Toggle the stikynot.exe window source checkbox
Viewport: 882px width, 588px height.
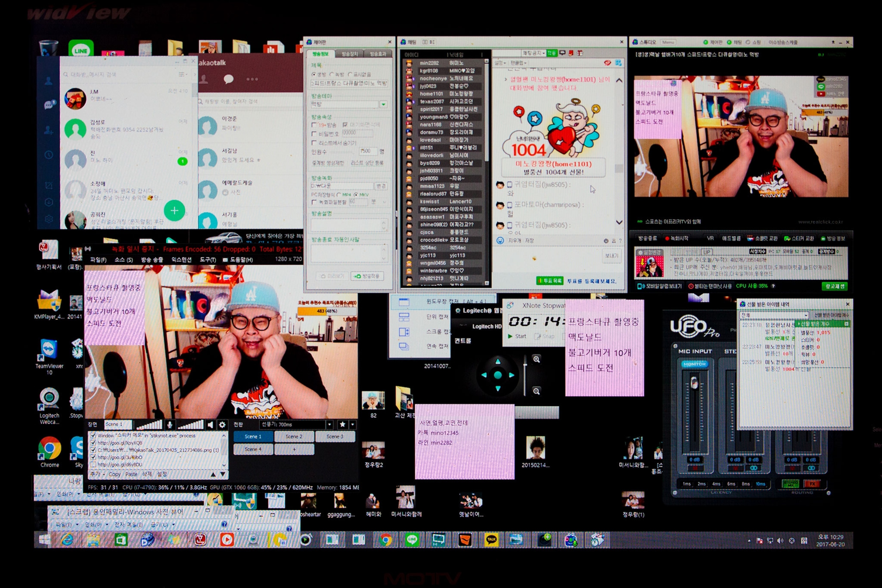point(93,435)
